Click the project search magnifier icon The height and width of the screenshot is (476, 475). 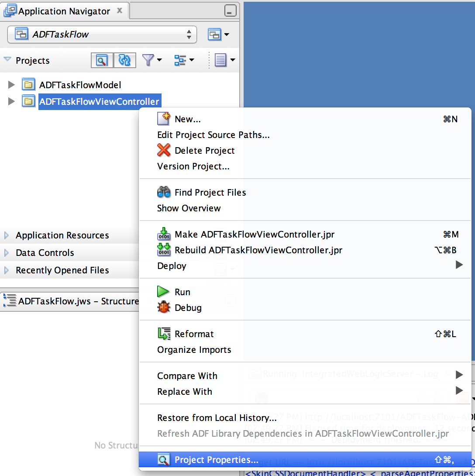(102, 60)
